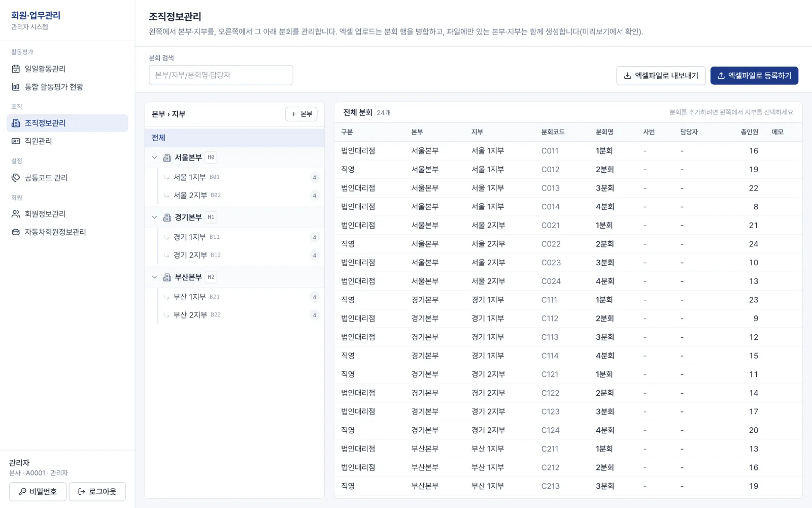The height and width of the screenshot is (508, 812).
Task: Click table cell C011
Action: tap(550, 151)
